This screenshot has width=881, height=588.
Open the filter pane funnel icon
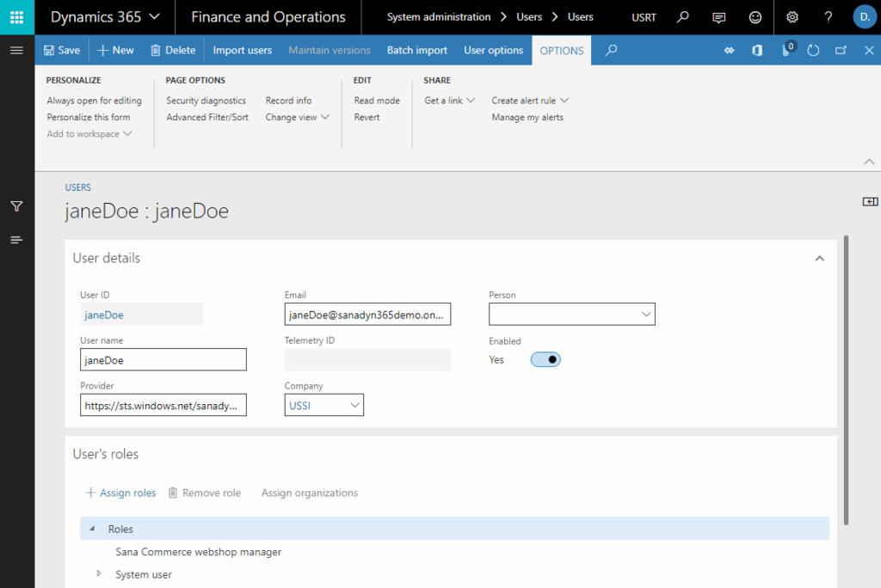pos(16,206)
